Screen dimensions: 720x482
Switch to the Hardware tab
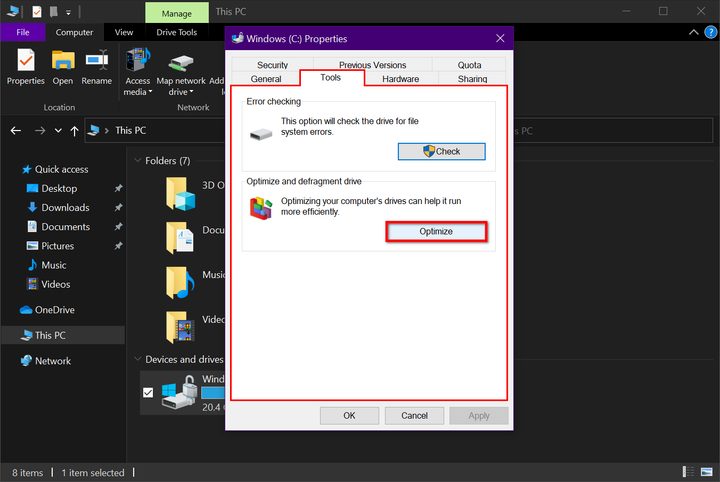pyautogui.click(x=400, y=78)
